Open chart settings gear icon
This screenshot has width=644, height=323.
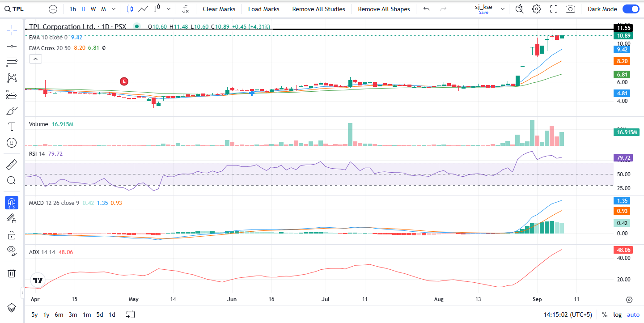[536, 9]
